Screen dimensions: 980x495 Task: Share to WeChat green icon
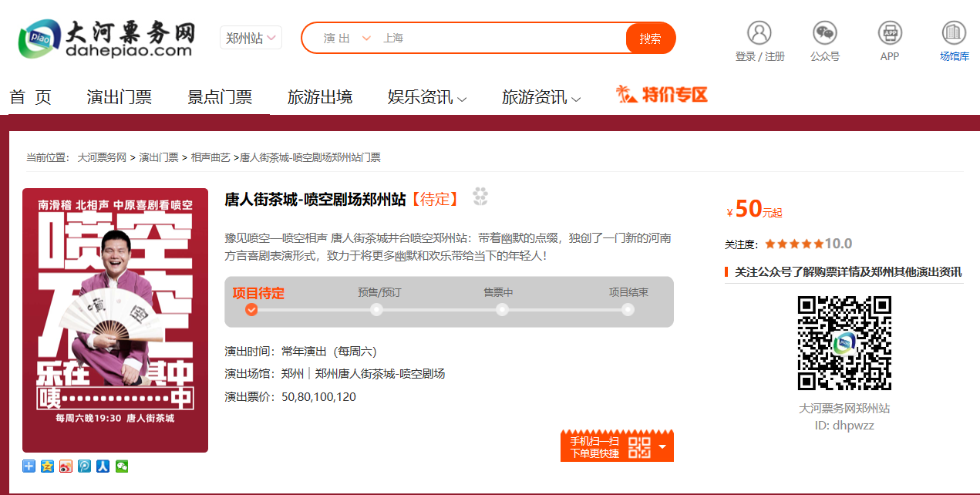[x=122, y=466]
